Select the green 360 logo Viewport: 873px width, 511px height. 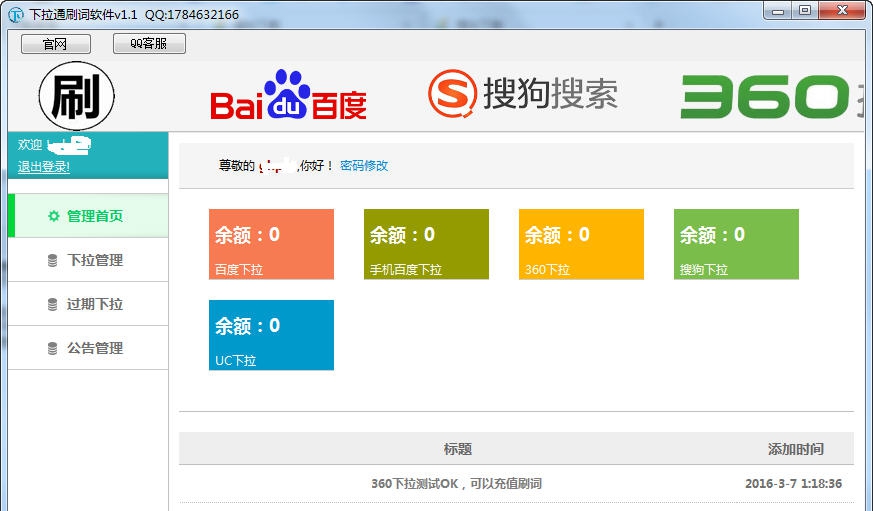pos(765,96)
